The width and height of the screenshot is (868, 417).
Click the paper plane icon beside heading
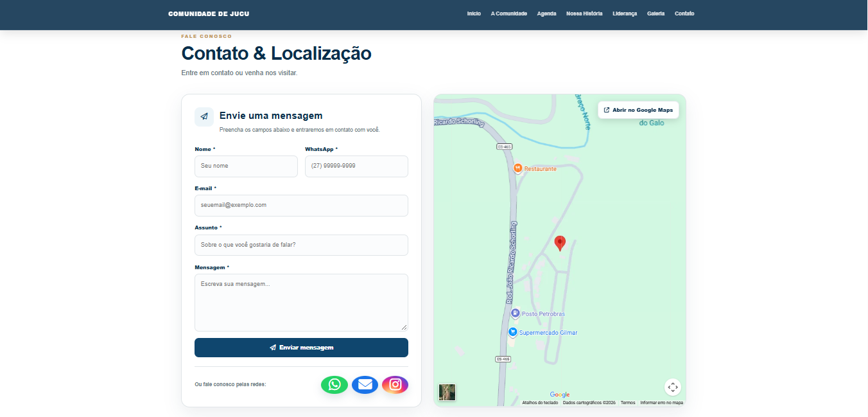pos(204,117)
